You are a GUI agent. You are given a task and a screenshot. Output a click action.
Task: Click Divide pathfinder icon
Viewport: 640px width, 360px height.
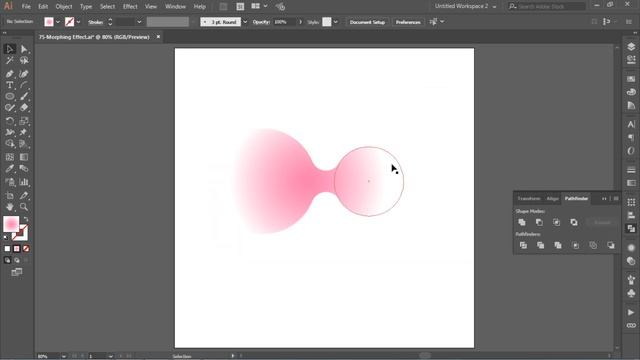coord(523,245)
